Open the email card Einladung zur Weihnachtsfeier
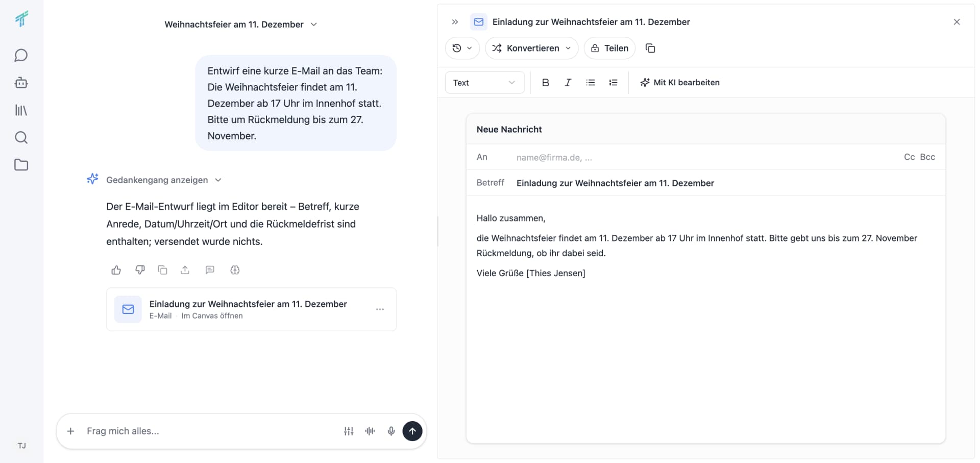Screen dimensions: 980x463 click(251, 309)
